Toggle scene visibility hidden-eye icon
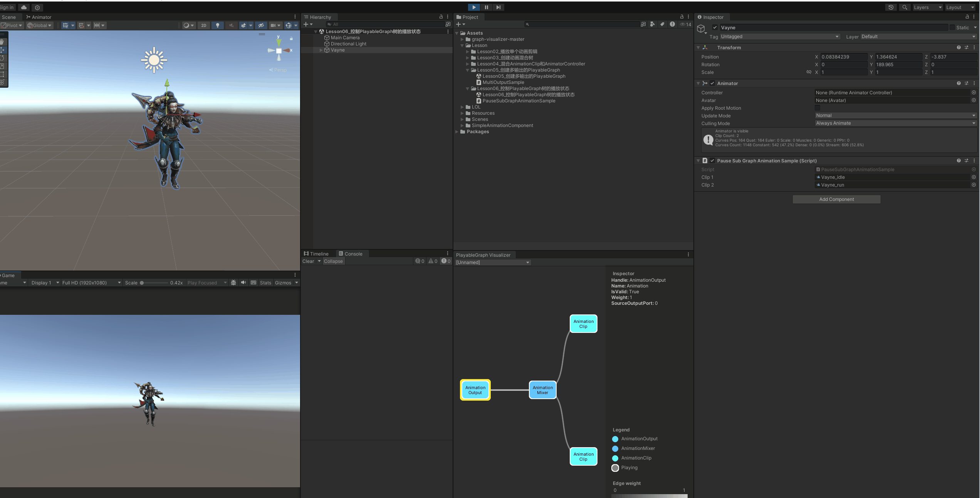 [x=261, y=25]
